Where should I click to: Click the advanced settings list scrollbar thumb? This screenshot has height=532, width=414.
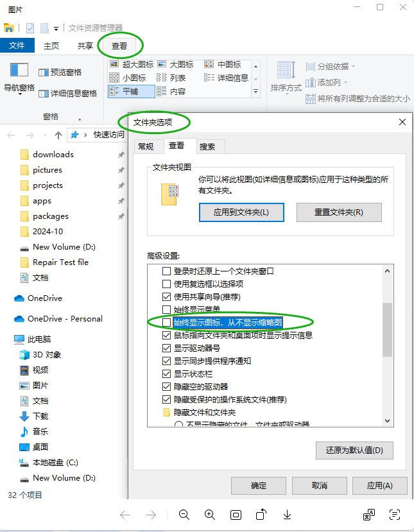tap(387, 329)
